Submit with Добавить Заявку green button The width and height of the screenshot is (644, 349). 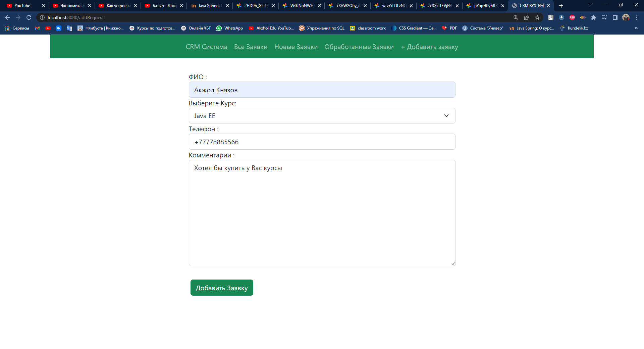coord(222,288)
